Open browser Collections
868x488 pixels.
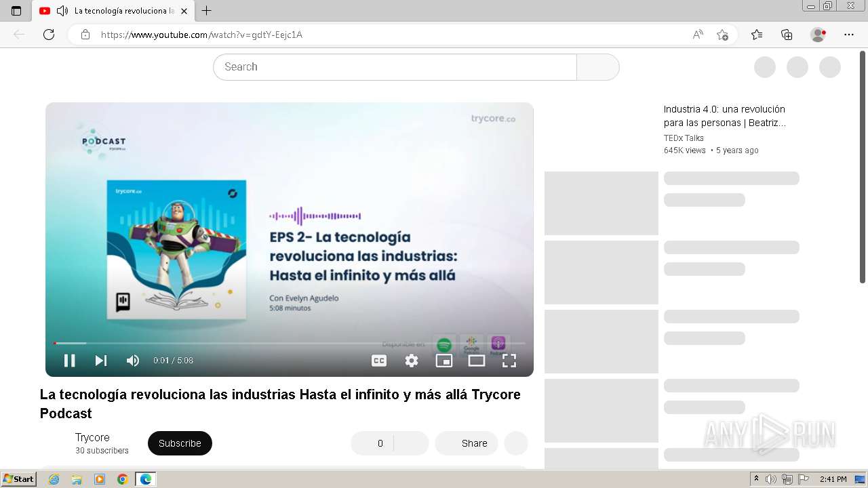click(787, 35)
